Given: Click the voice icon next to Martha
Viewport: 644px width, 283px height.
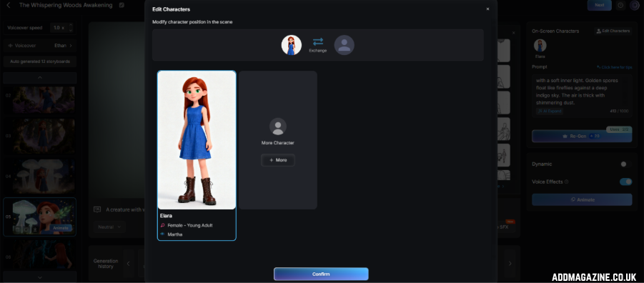Looking at the screenshot, I should [x=162, y=234].
